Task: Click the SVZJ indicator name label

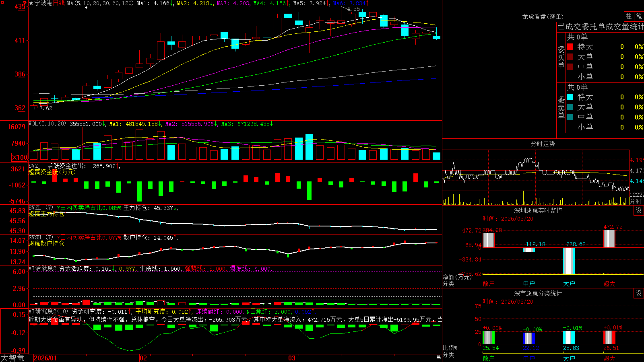Action: pos(35,166)
